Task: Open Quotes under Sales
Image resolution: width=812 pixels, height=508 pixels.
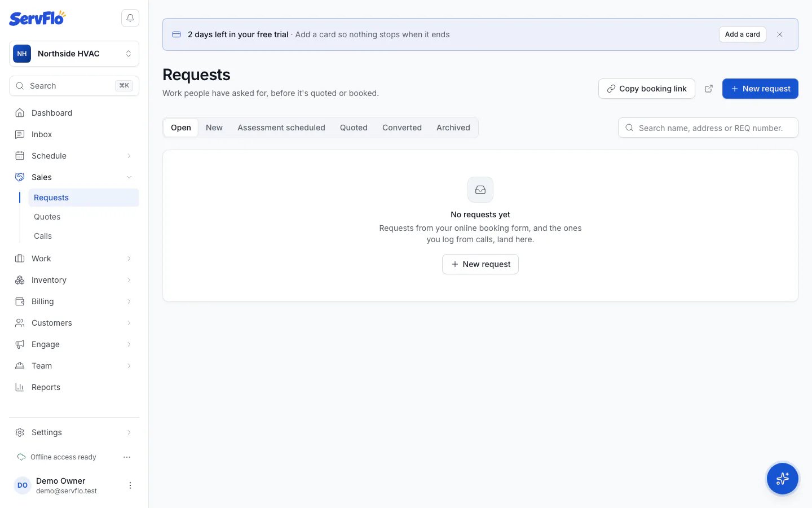Action: pos(83,217)
